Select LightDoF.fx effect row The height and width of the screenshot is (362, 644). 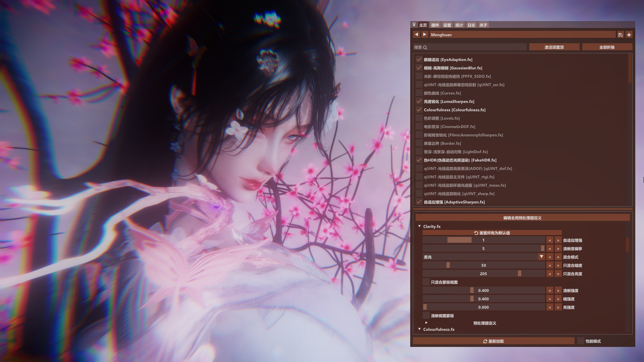tap(455, 152)
